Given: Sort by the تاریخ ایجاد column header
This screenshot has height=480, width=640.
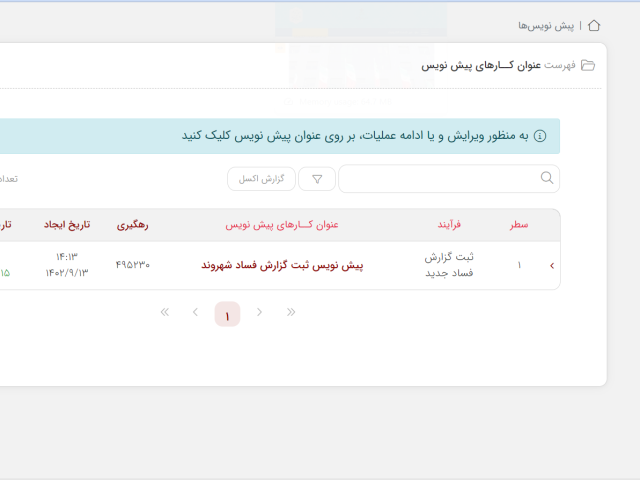Looking at the screenshot, I should point(67,225).
